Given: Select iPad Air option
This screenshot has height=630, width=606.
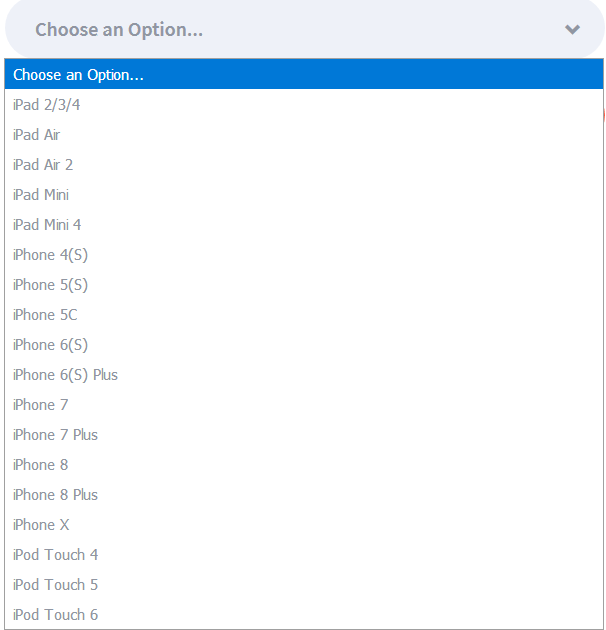Looking at the screenshot, I should [x=37, y=135].
